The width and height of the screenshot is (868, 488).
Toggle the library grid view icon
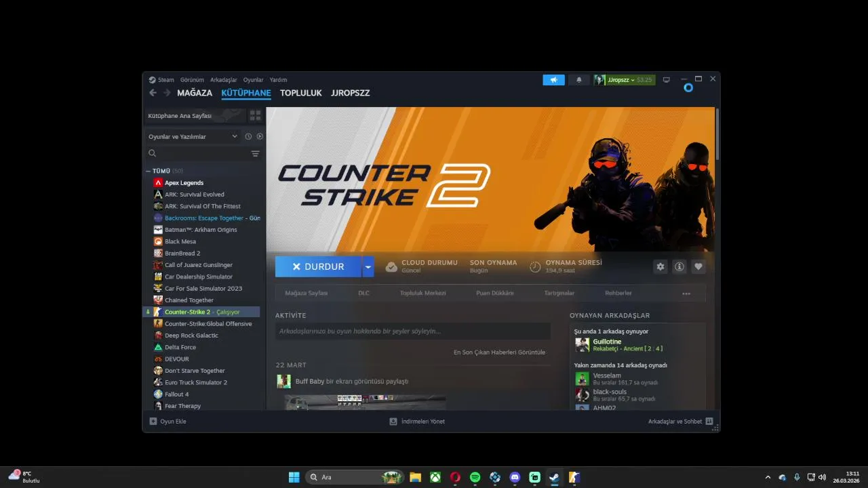click(x=255, y=115)
